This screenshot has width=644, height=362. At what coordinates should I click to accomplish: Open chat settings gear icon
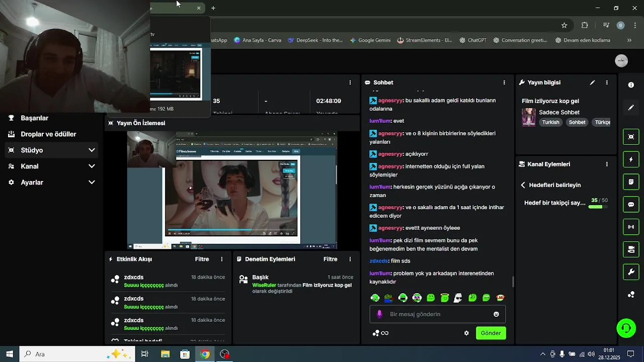[466, 333]
